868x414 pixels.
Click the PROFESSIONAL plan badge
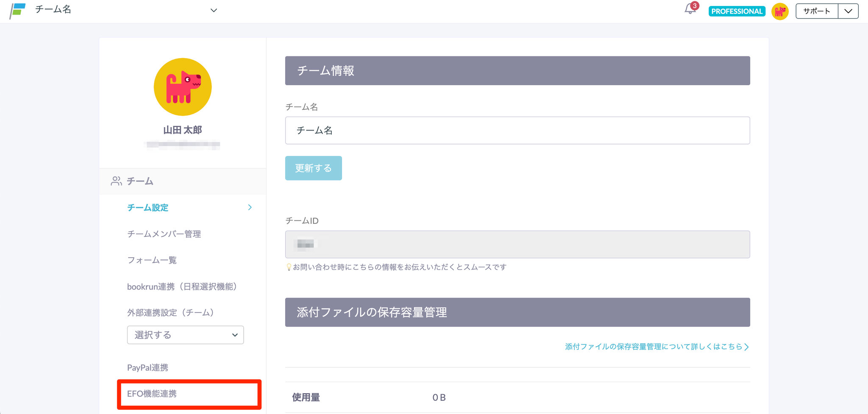tap(737, 11)
